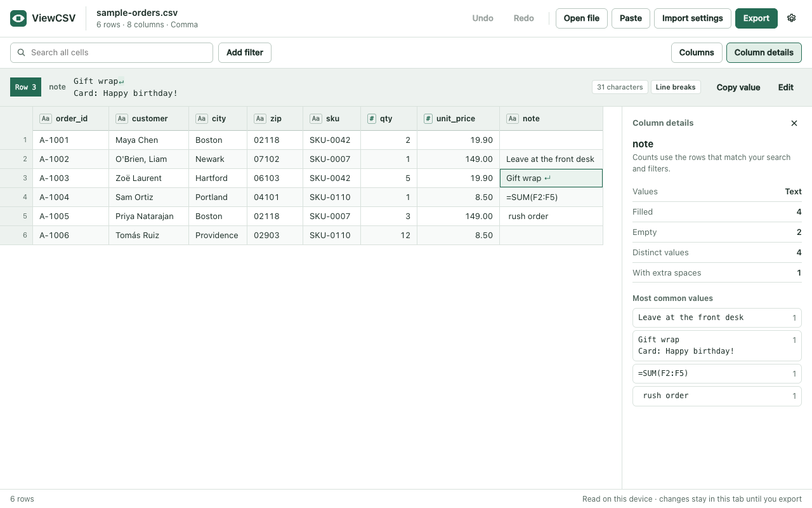Click the number type icon on qty column
The width and height of the screenshot is (812, 508).
pos(372,119)
